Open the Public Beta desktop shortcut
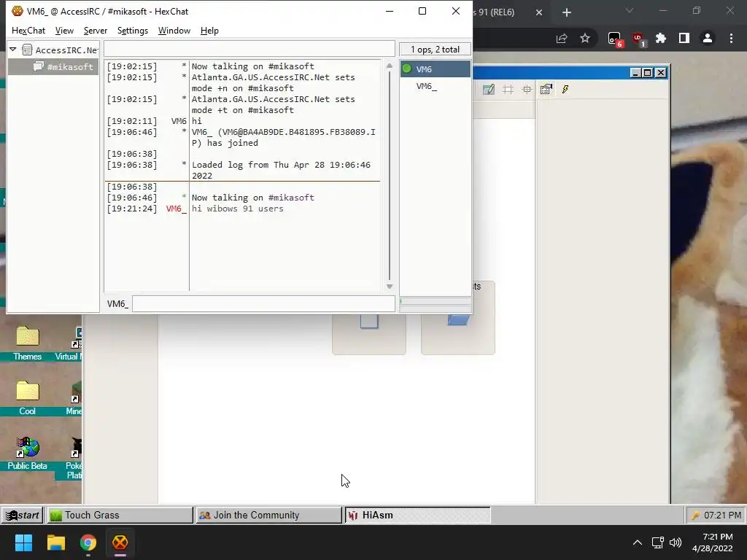 pos(27,454)
